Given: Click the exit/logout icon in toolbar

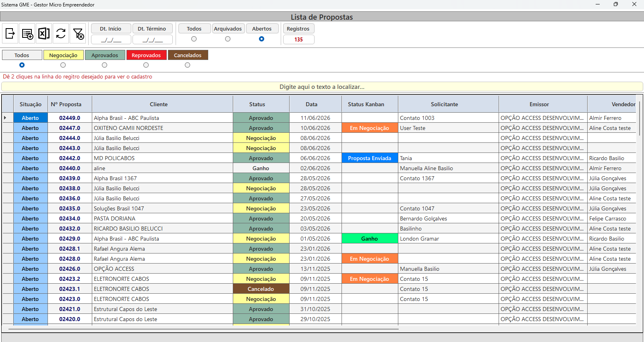Looking at the screenshot, I should tap(10, 33).
